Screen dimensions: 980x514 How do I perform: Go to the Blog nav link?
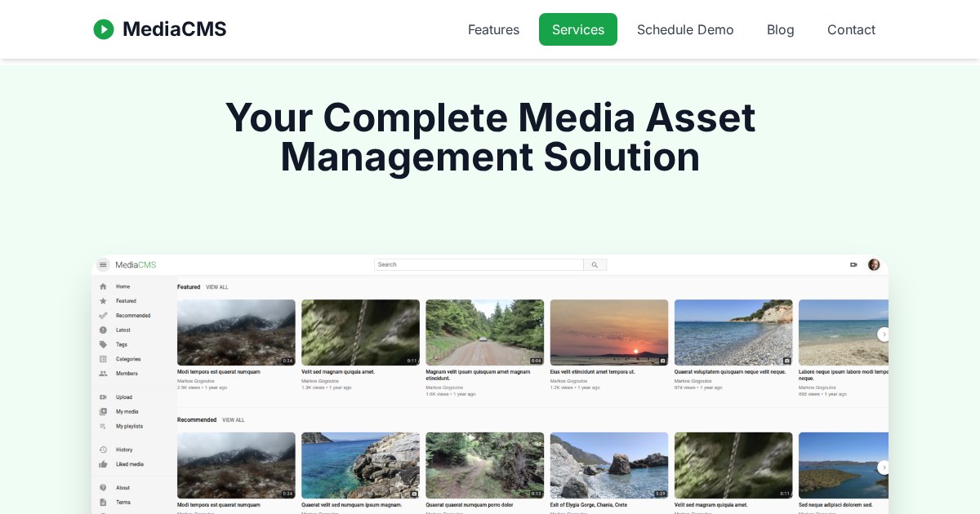[x=781, y=29]
